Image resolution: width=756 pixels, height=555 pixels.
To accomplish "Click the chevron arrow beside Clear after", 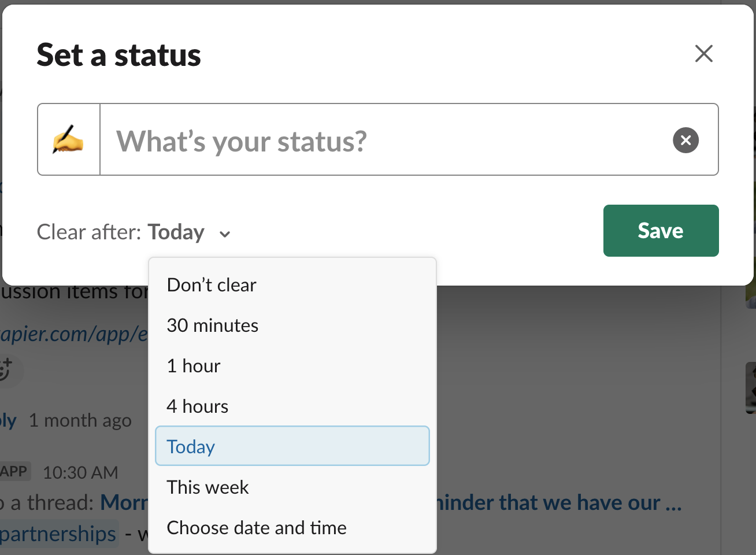I will coord(225,234).
